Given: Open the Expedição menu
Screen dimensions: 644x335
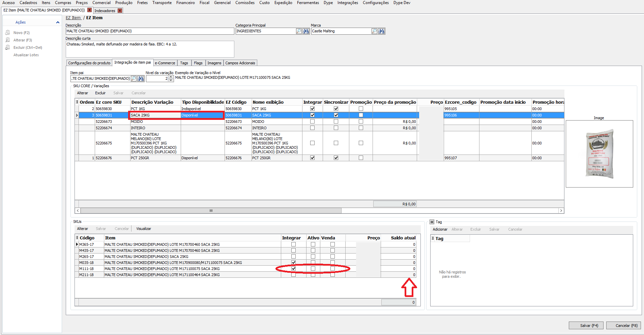Looking at the screenshot, I should coord(283,3).
